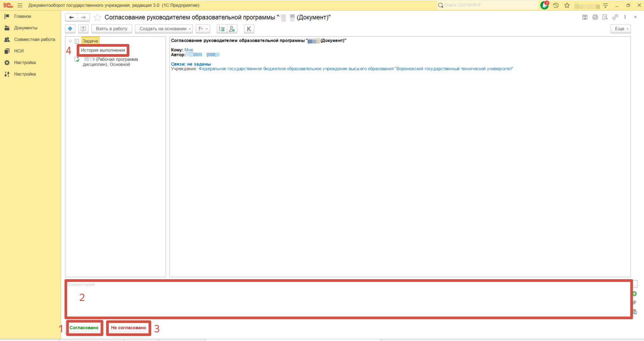Open the Документы sidebar section
The image size is (644, 341).
pyautogui.click(x=26, y=28)
